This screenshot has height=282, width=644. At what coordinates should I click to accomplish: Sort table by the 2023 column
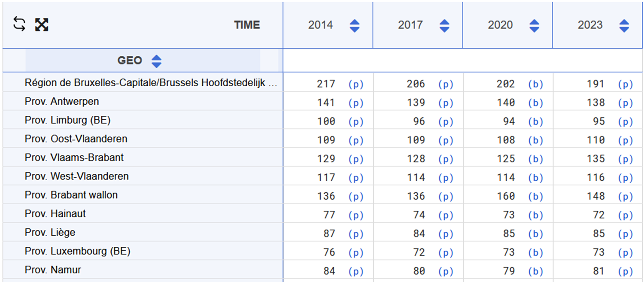[x=624, y=26]
